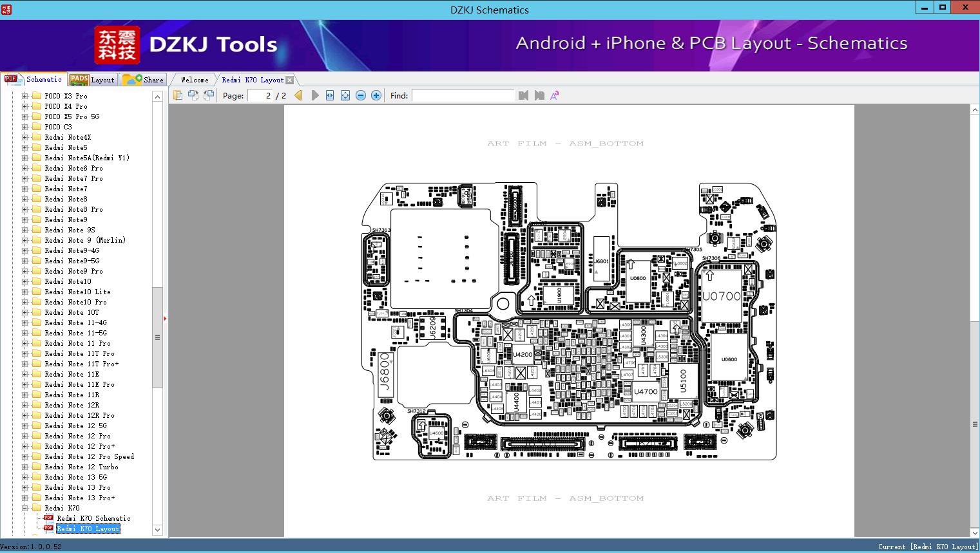Open Redmi K70 Layout PDF

(x=88, y=529)
